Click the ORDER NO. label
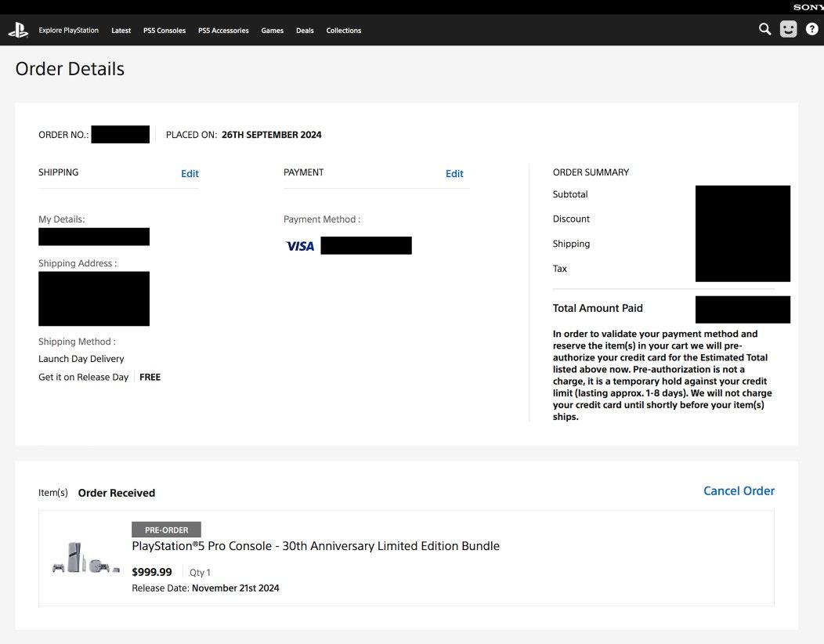The height and width of the screenshot is (644, 824). [63, 135]
